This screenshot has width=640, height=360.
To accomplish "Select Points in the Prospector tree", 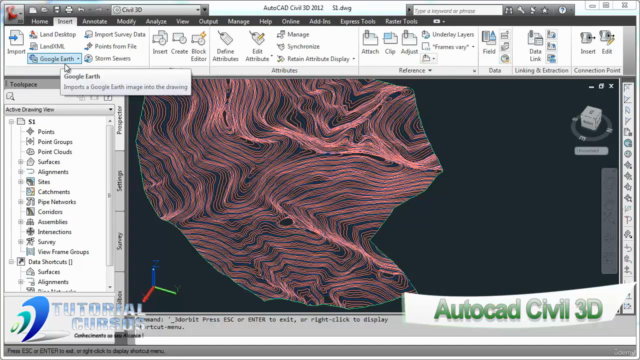I will click(x=46, y=132).
